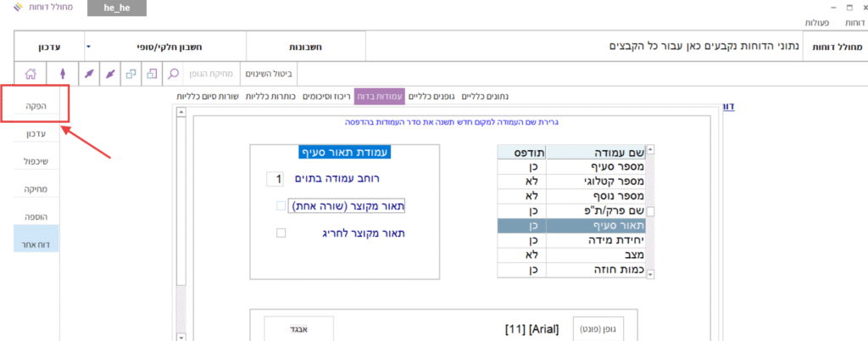This screenshot has height=341, width=868.
Task: Click the purple up-arrow pin icon
Action: pyautogui.click(x=61, y=74)
